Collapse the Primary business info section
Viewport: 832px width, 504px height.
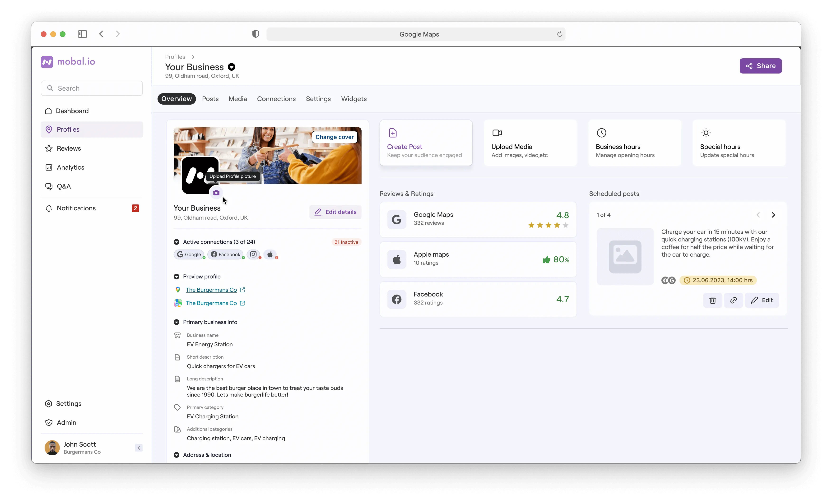[176, 322]
